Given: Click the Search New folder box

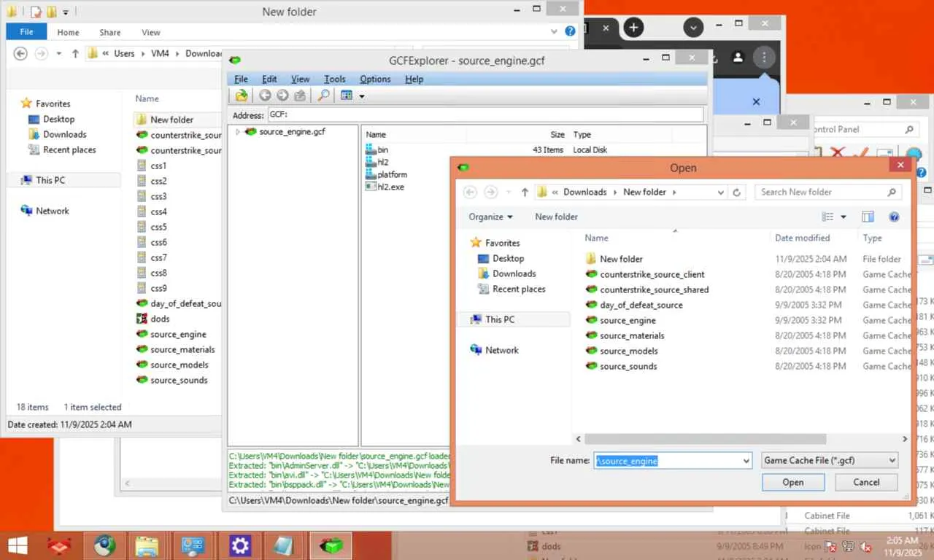Looking at the screenshot, I should pyautogui.click(x=828, y=192).
